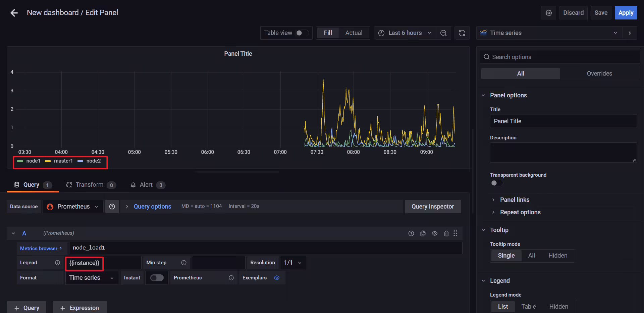Image resolution: width=644 pixels, height=313 pixels.
Task: Grab the query A drag handle
Action: 455,233
